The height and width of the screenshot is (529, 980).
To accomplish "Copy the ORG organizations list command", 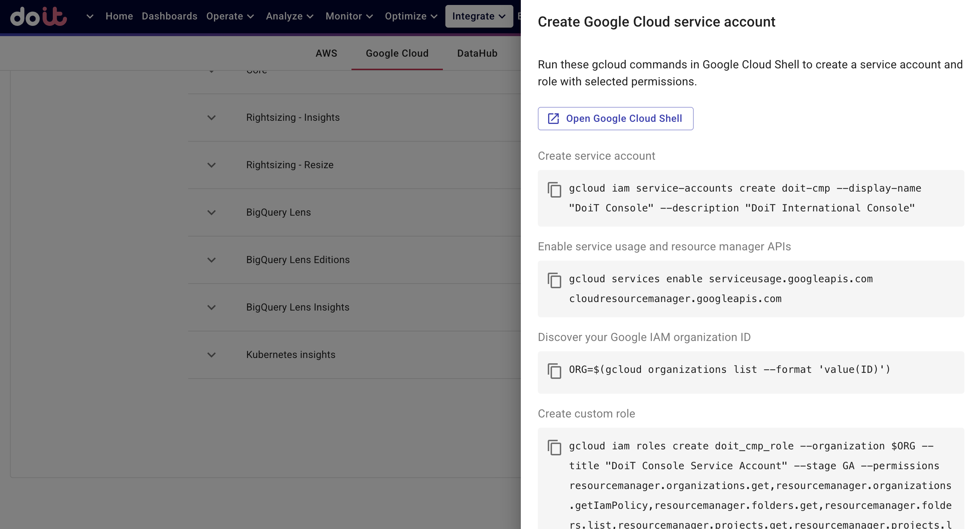I will (554, 371).
